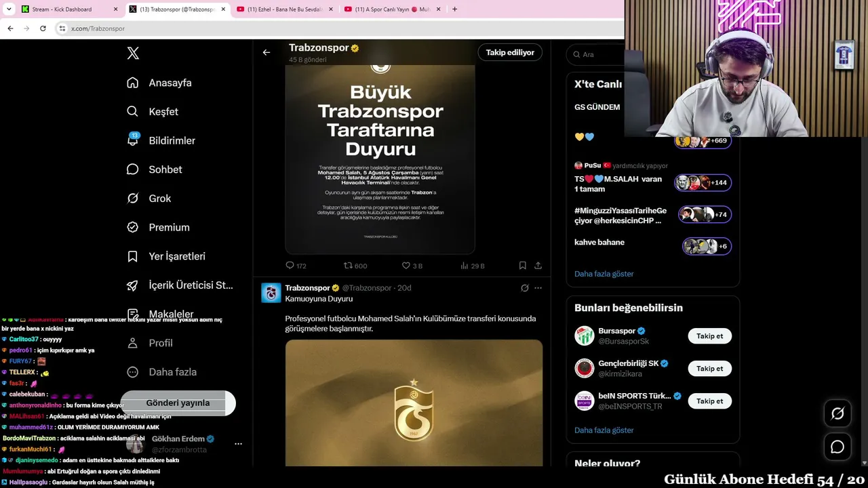
Task: Open Yer İşaretleri bookmarks
Action: click(166, 256)
